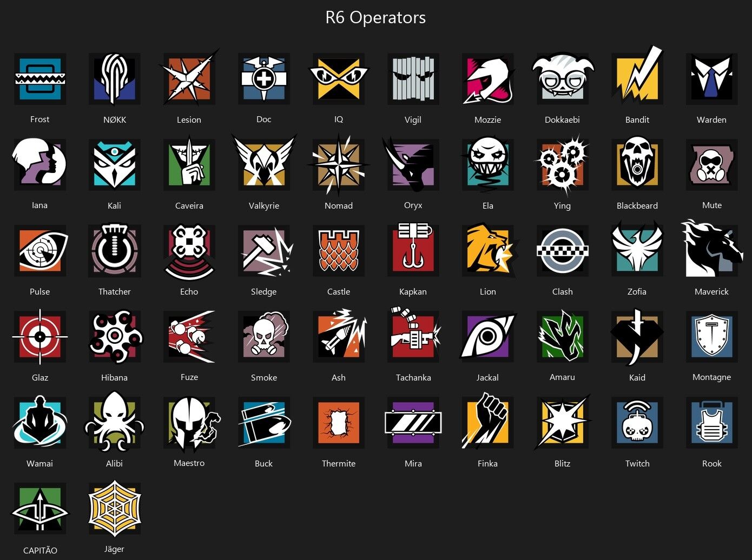
Task: Click the Twitch drone skull icon
Action: [x=637, y=423]
